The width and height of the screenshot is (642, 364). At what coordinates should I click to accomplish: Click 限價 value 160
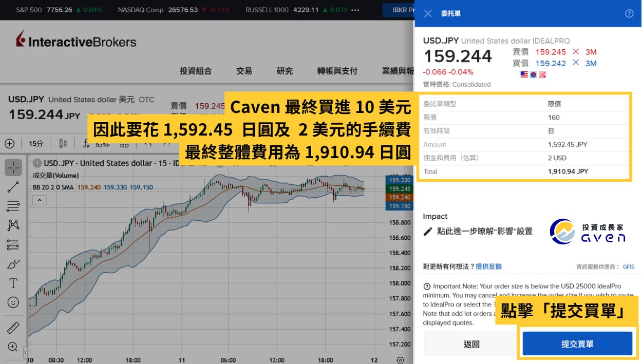coord(554,117)
